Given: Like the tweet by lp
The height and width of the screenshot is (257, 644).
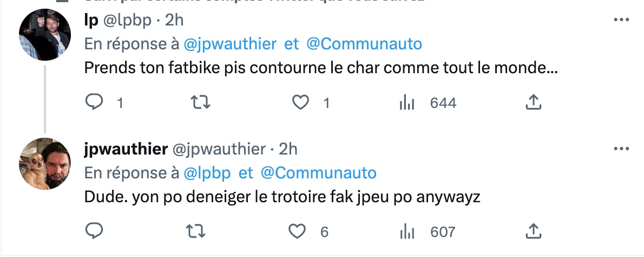Looking at the screenshot, I should click(300, 102).
